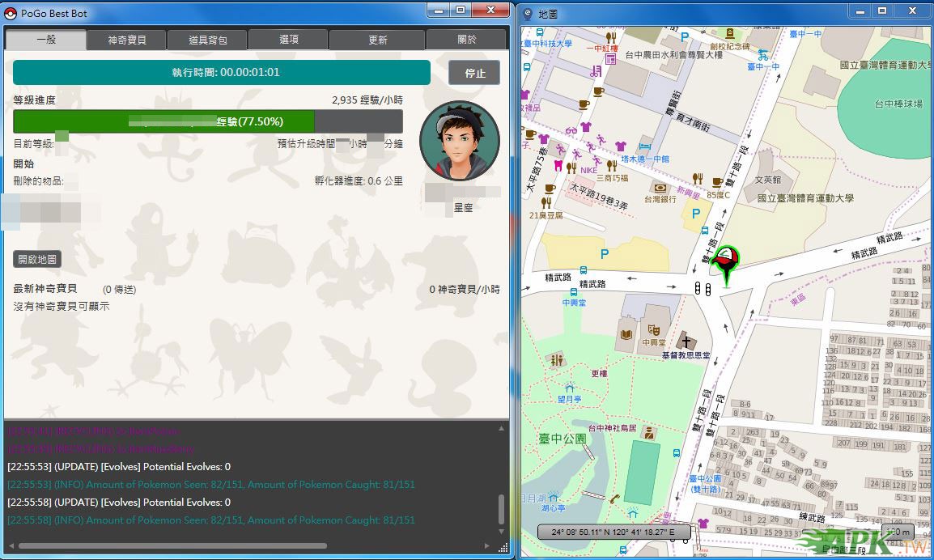Click the monument icon near 台中神社鳥居

650,436
